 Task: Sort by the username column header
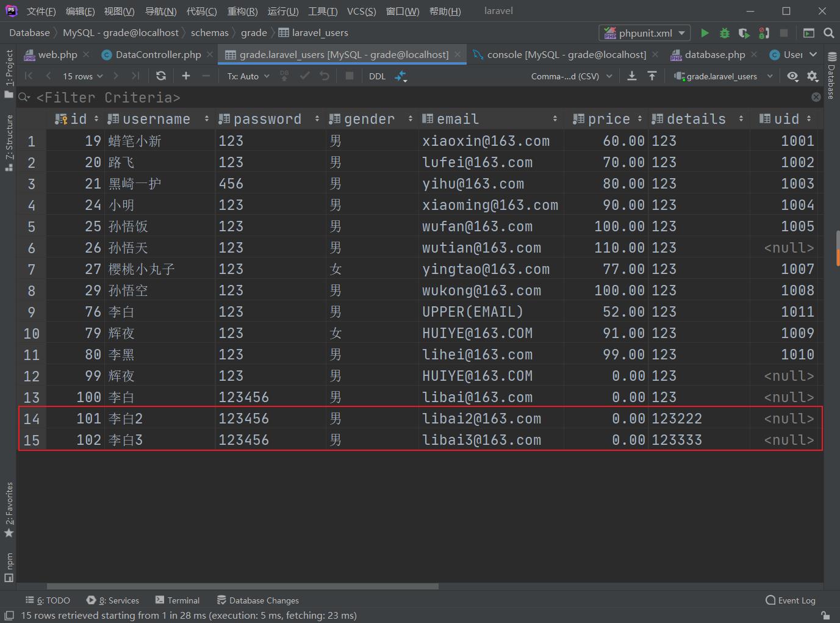click(158, 119)
